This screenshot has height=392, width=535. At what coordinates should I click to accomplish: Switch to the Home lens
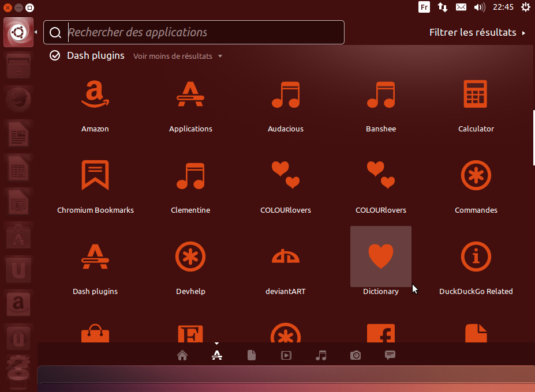tap(182, 355)
